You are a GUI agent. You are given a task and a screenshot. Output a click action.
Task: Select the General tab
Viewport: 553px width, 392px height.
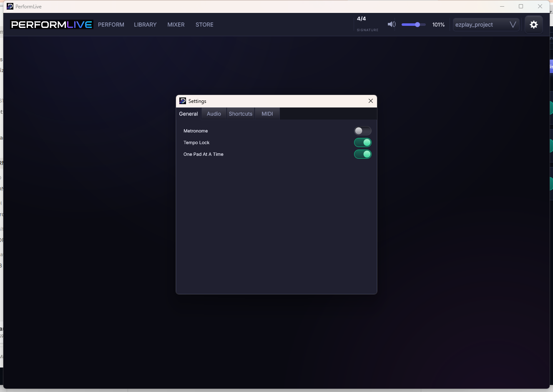[x=189, y=114]
